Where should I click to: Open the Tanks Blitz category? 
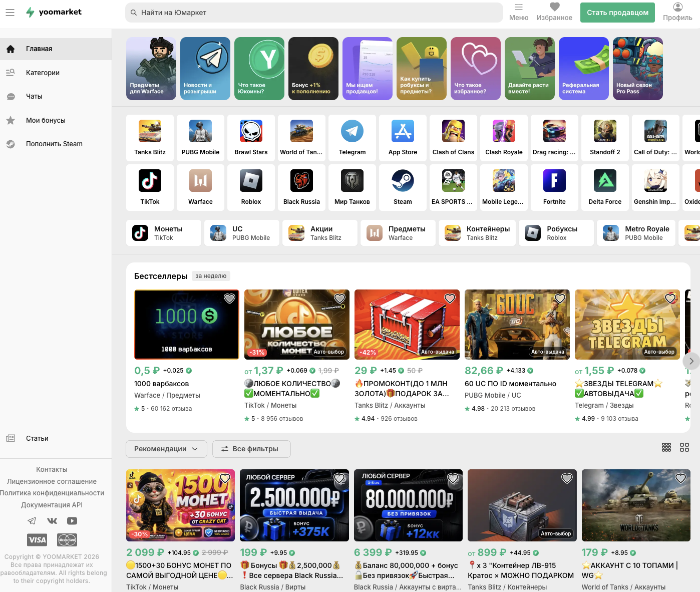point(150,138)
